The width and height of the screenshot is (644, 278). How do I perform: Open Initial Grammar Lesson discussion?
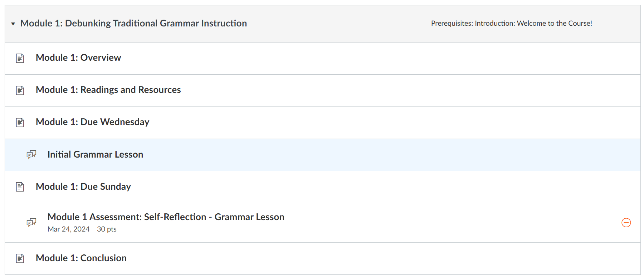tap(95, 154)
